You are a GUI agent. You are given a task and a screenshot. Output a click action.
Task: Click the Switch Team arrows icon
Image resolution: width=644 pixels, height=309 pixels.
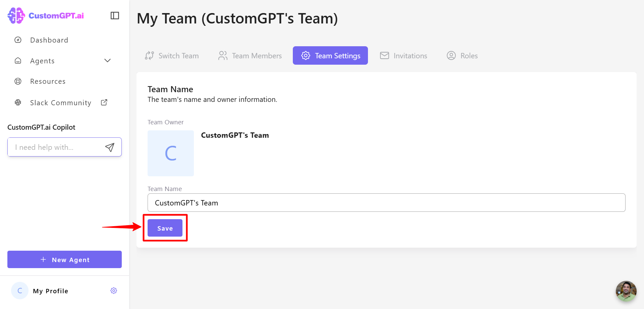149,56
